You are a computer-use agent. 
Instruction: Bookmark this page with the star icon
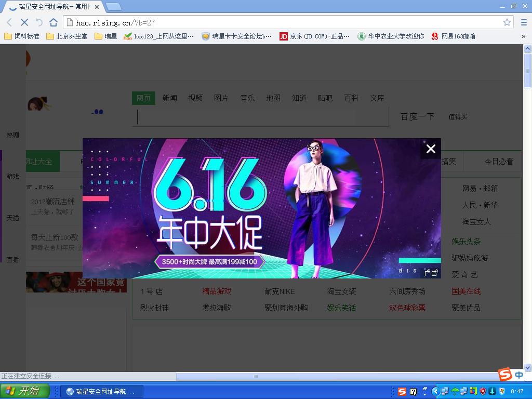tap(507, 22)
